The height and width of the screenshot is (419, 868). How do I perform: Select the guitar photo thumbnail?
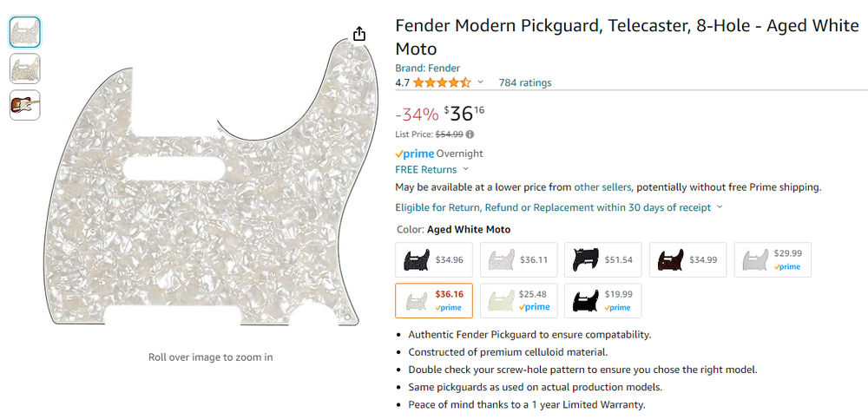(24, 105)
